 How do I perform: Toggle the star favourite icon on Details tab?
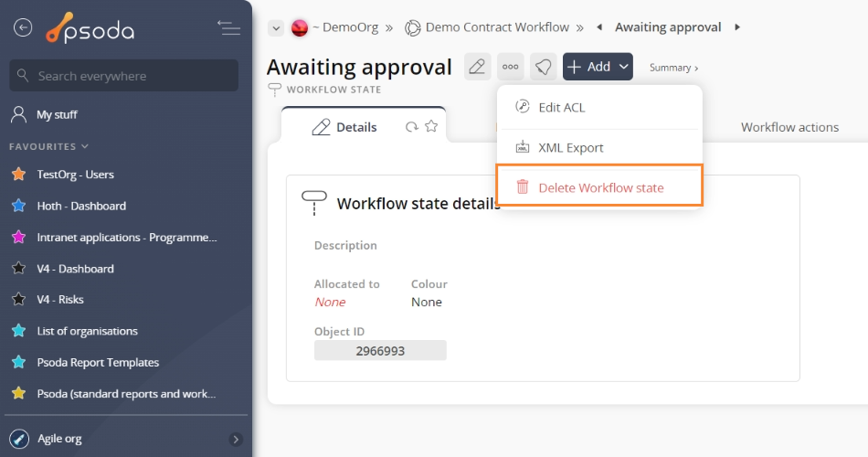click(x=431, y=127)
